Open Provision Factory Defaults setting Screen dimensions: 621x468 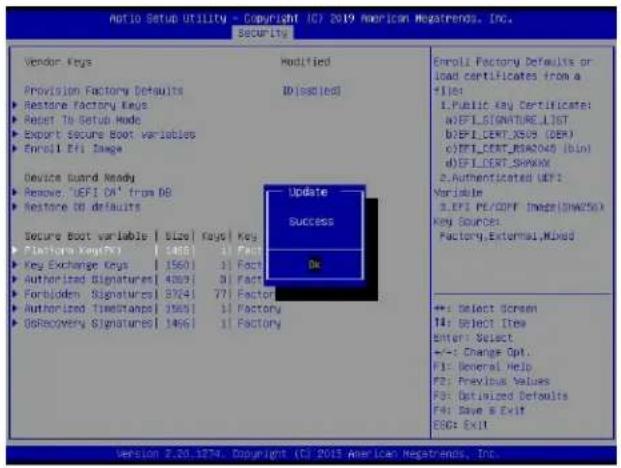(103, 90)
